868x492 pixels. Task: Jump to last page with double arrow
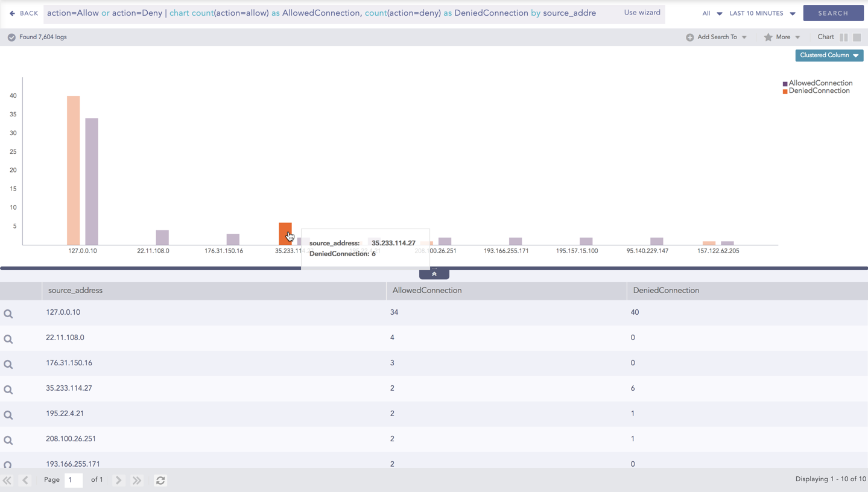tap(137, 481)
